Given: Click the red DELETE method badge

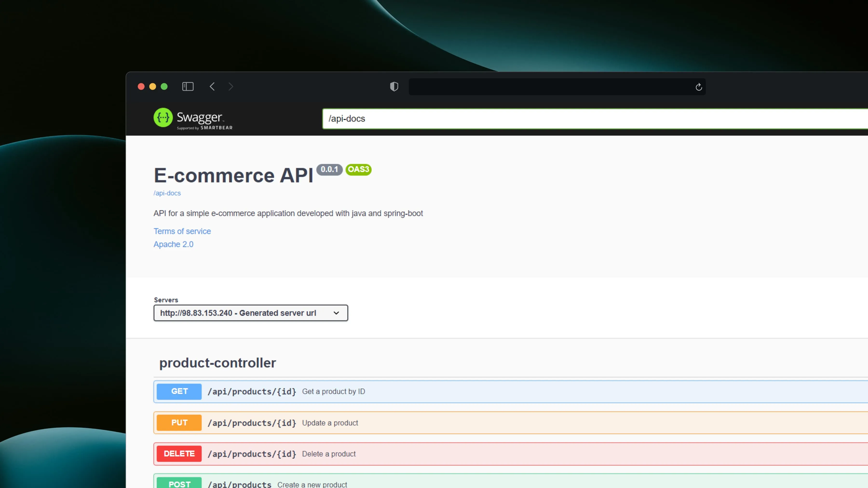Looking at the screenshot, I should click(x=179, y=454).
